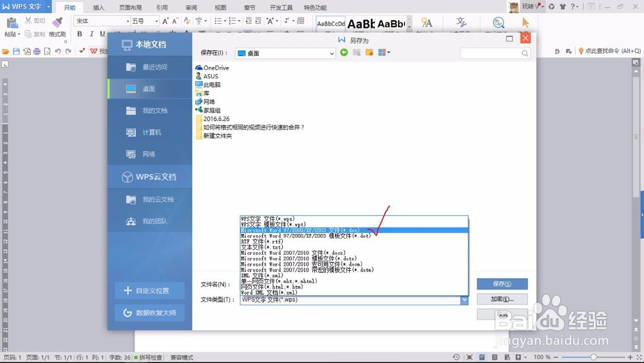Select 最近访问 in the dialog sidebar
This screenshot has width=644, height=363.
(150, 67)
